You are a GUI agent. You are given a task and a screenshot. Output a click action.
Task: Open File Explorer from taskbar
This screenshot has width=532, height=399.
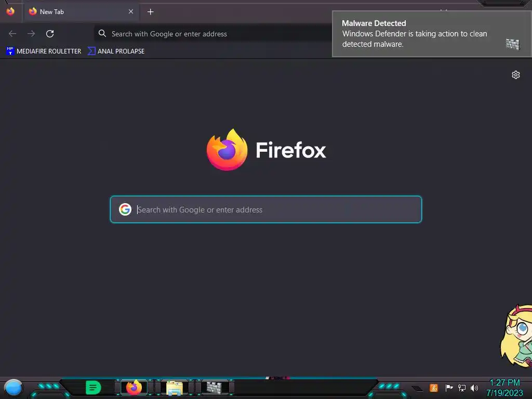pyautogui.click(x=175, y=388)
